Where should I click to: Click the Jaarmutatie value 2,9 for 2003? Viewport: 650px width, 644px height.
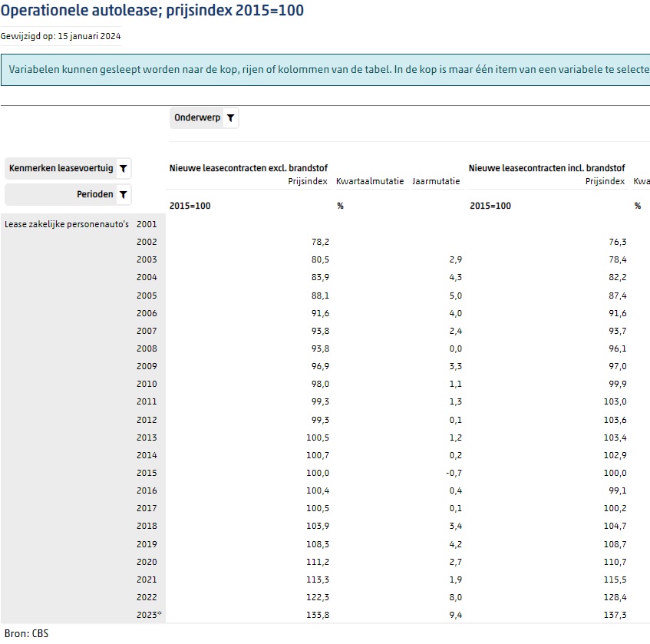pos(455,259)
